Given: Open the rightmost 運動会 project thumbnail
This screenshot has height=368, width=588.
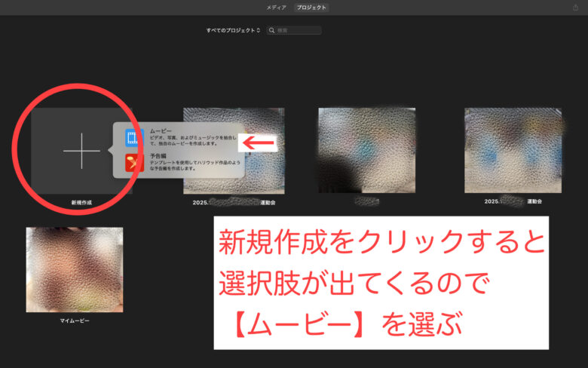Looking at the screenshot, I should pyautogui.click(x=513, y=150).
